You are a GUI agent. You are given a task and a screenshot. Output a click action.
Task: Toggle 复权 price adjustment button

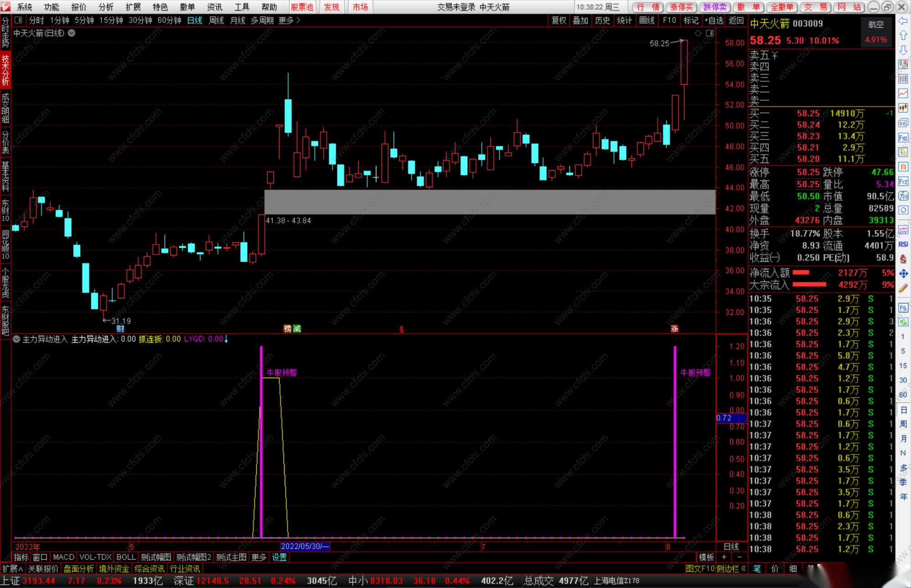coord(559,20)
